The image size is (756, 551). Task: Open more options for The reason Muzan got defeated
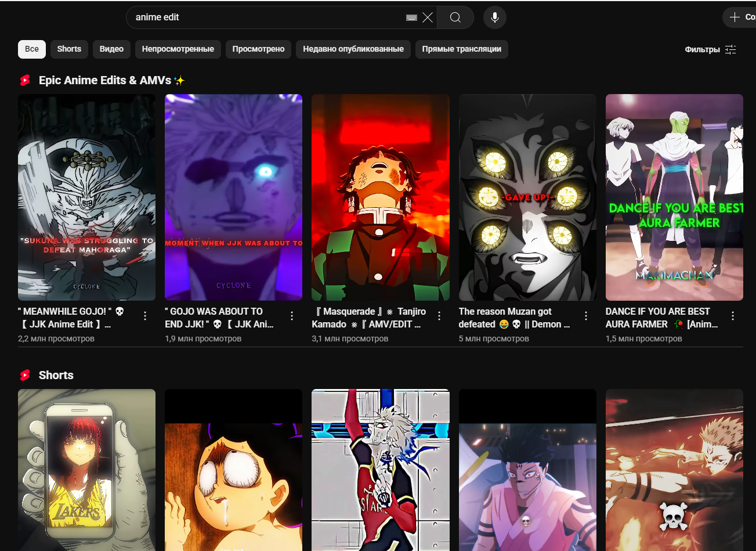[586, 316]
